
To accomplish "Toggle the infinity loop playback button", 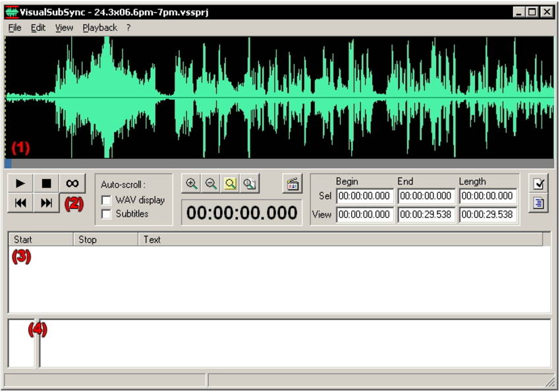I will tap(72, 184).
